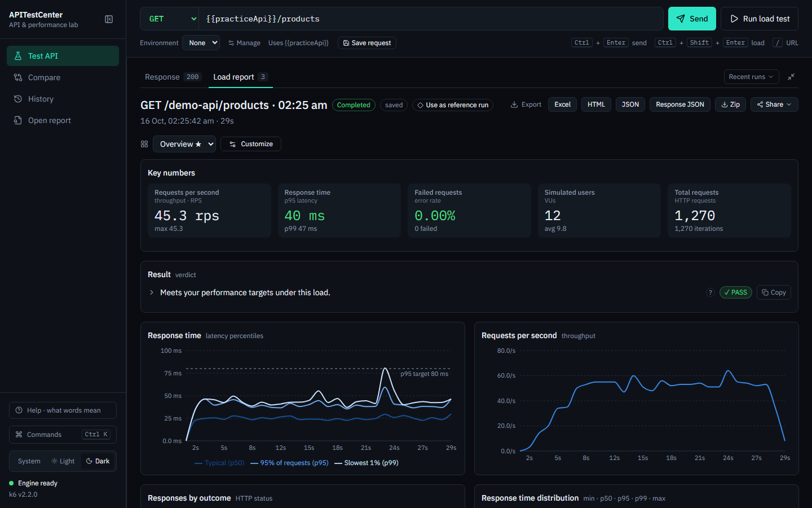Click the collapse report view icon
The image size is (812, 508).
pyautogui.click(x=791, y=77)
